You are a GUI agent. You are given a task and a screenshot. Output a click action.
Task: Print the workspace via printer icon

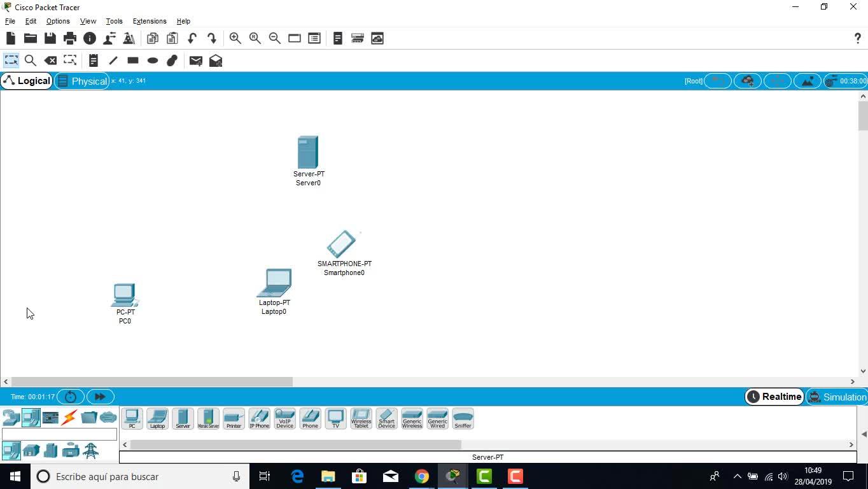[70, 38]
